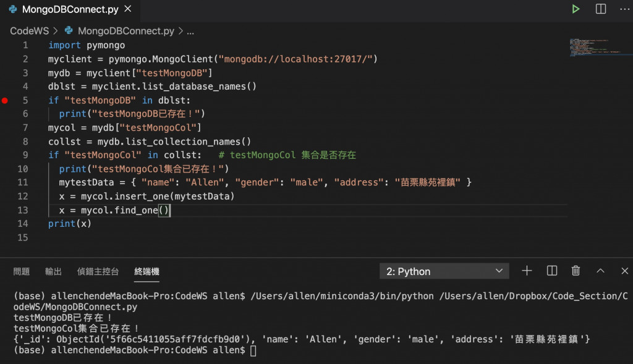This screenshot has width=633, height=364.
Task: Click MongoDBConnect.py in the breadcrumb path
Action: tap(126, 30)
